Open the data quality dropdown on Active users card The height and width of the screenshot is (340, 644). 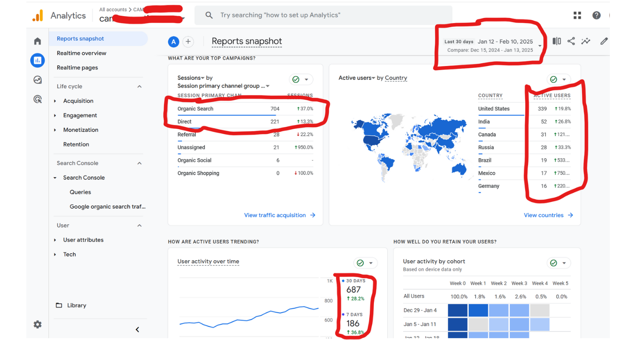pyautogui.click(x=559, y=79)
